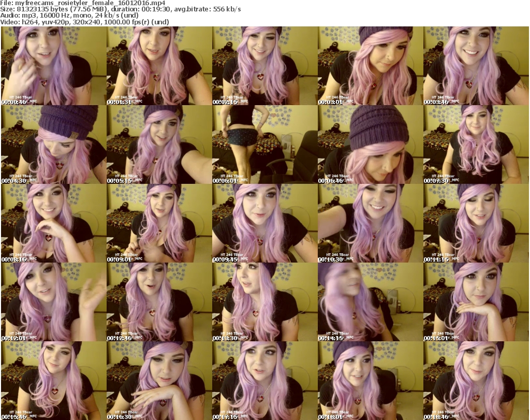Screen dimensions: 530x420
Task: Select the thumbnail marked 00:06:01
Action: (x=265, y=144)
